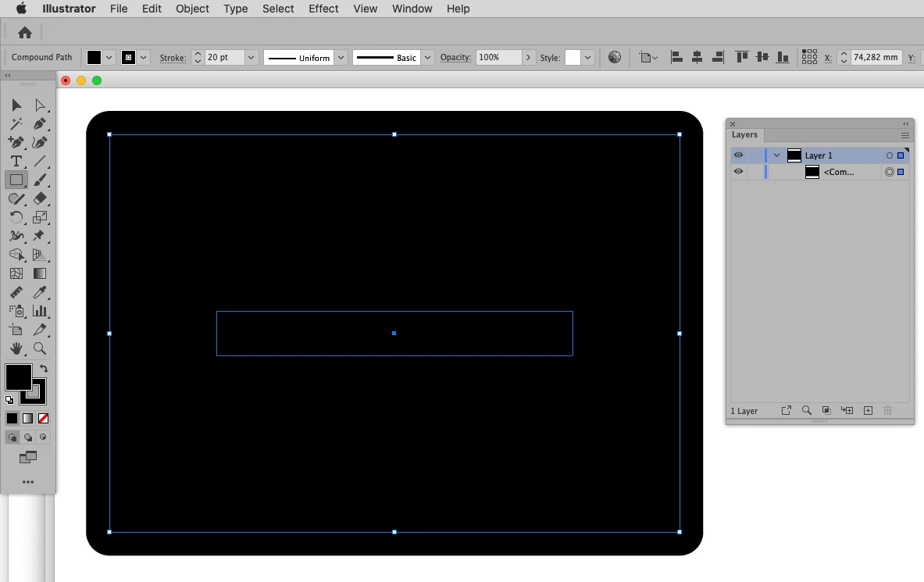Viewport: 924px width, 582px height.
Task: Open Recolor Artwork color wheel
Action: (x=615, y=57)
